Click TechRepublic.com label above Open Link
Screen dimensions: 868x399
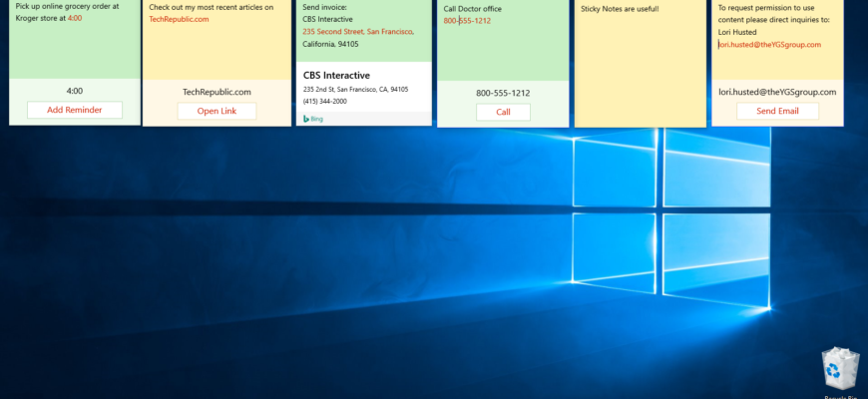pyautogui.click(x=217, y=92)
